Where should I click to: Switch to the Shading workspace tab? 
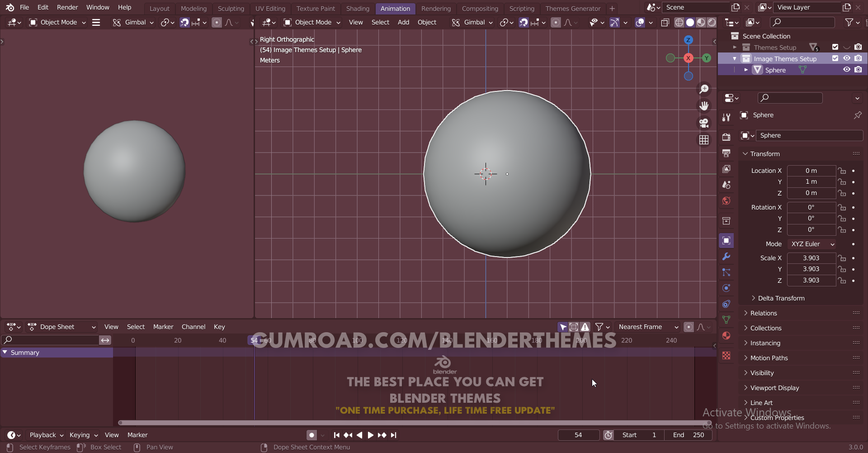(358, 8)
